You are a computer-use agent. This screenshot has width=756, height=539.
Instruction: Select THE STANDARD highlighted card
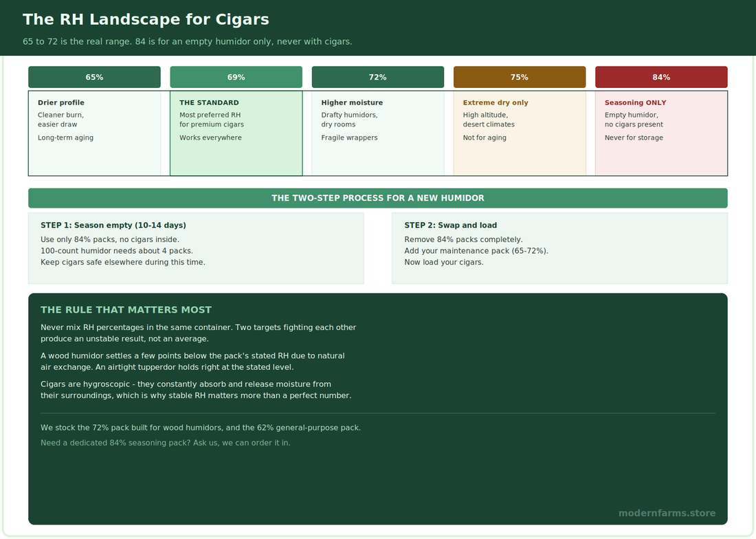coord(236,133)
